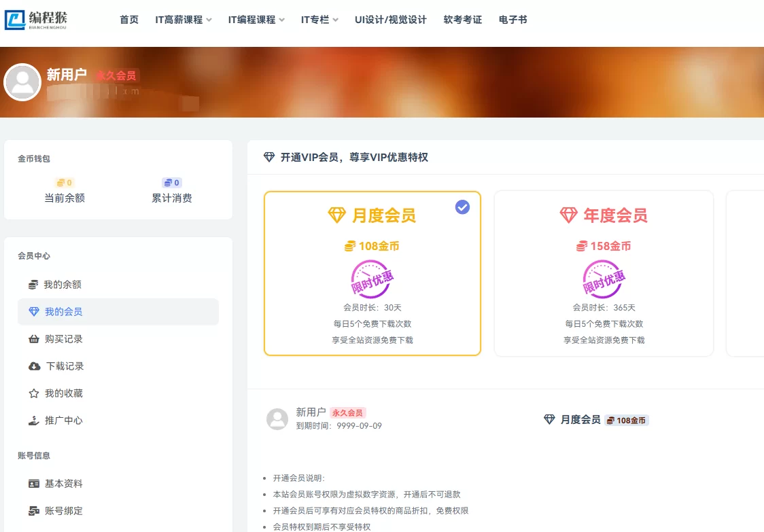
Task: Click the 158金币 coin icon on yearly card
Action: [582, 246]
